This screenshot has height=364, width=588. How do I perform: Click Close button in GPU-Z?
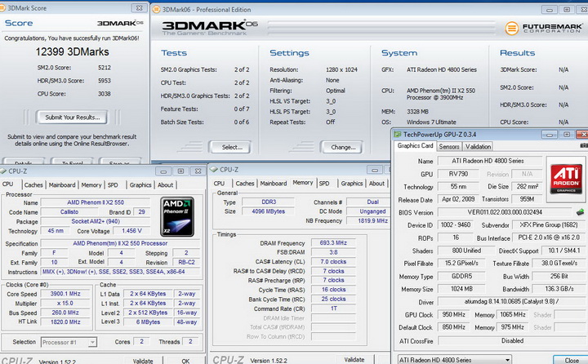[x=572, y=360]
